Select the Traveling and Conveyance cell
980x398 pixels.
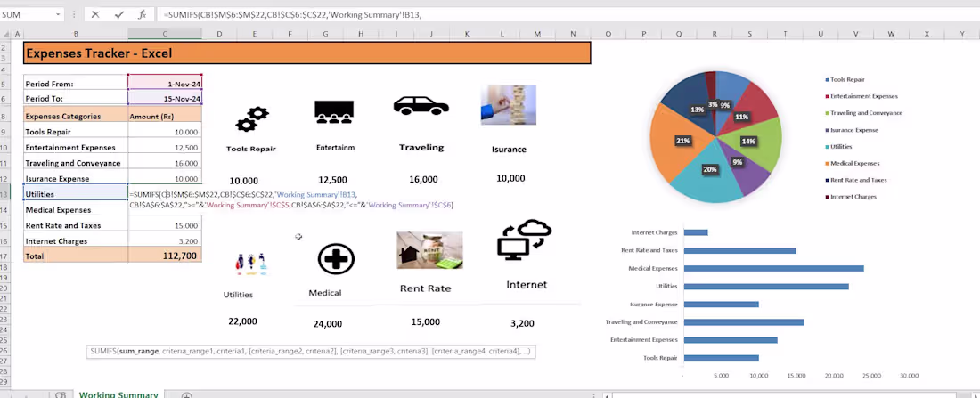click(x=76, y=163)
